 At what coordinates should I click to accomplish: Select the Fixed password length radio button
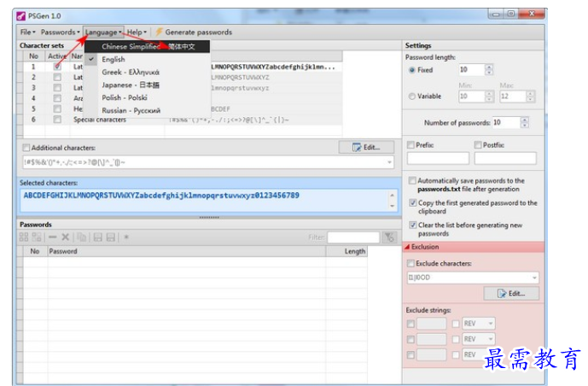pos(412,70)
